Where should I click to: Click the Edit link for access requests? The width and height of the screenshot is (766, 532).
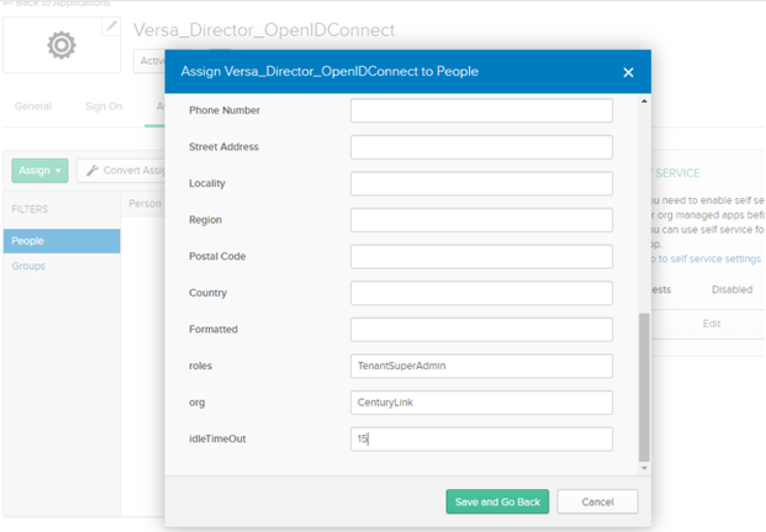[712, 324]
